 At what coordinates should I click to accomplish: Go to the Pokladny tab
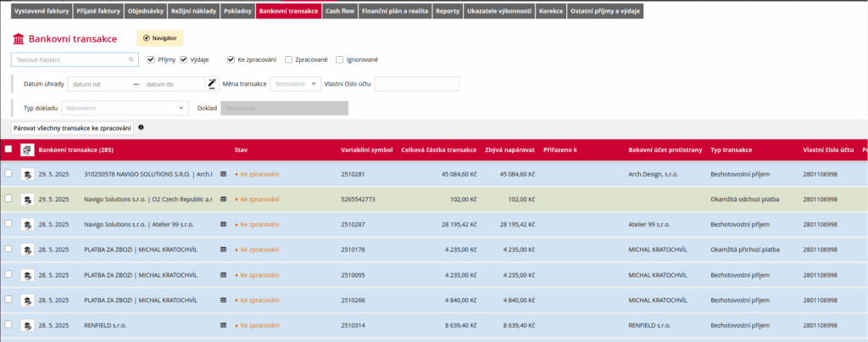(x=237, y=11)
